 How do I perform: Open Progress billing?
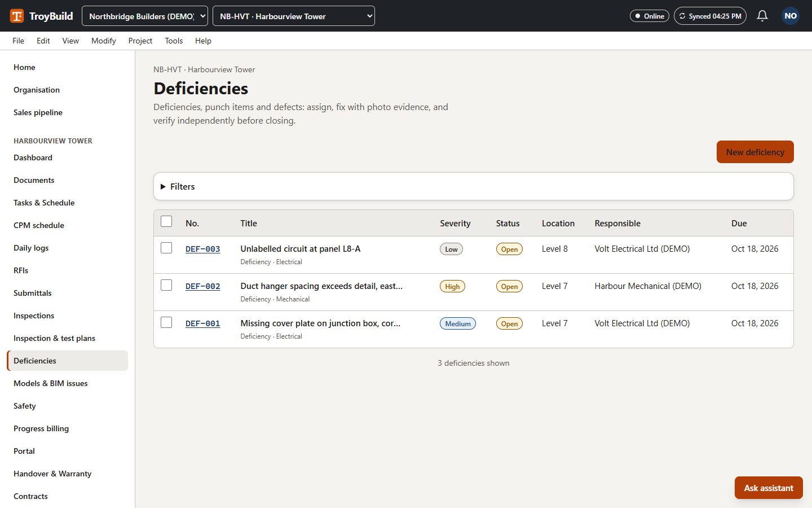coord(68,428)
